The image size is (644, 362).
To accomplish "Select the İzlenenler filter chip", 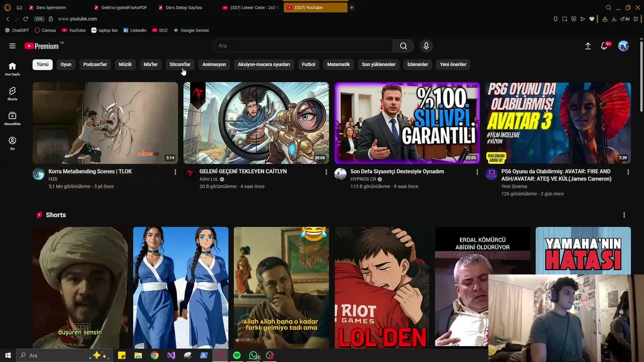I will tap(418, 64).
